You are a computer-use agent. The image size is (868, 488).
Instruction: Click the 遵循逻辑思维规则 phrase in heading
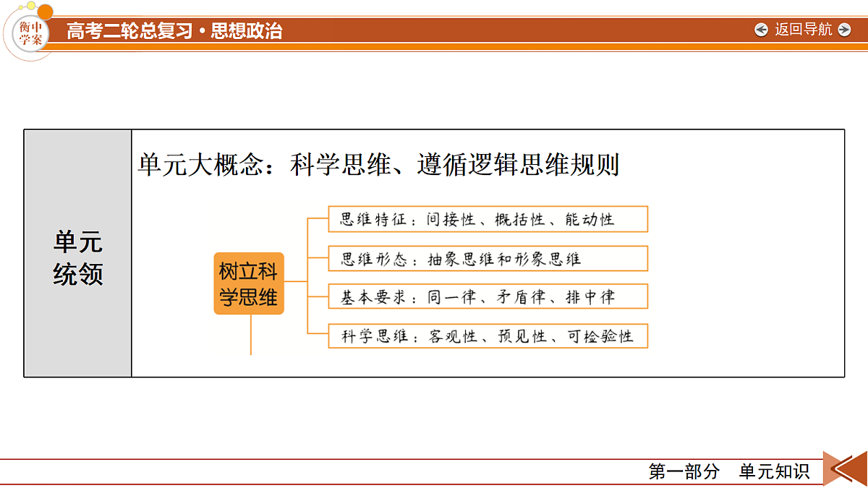point(518,165)
